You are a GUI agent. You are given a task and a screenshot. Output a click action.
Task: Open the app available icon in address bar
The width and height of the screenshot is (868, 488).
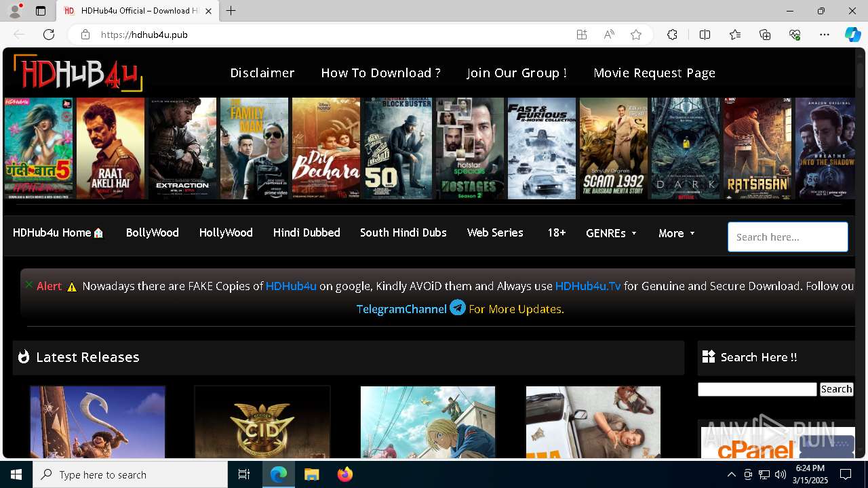click(581, 35)
